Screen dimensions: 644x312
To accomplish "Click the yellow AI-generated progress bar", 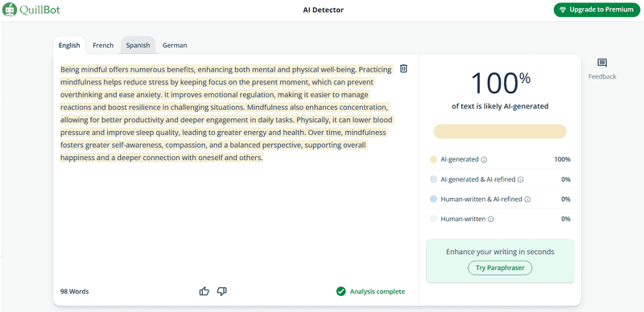I will 500,131.
